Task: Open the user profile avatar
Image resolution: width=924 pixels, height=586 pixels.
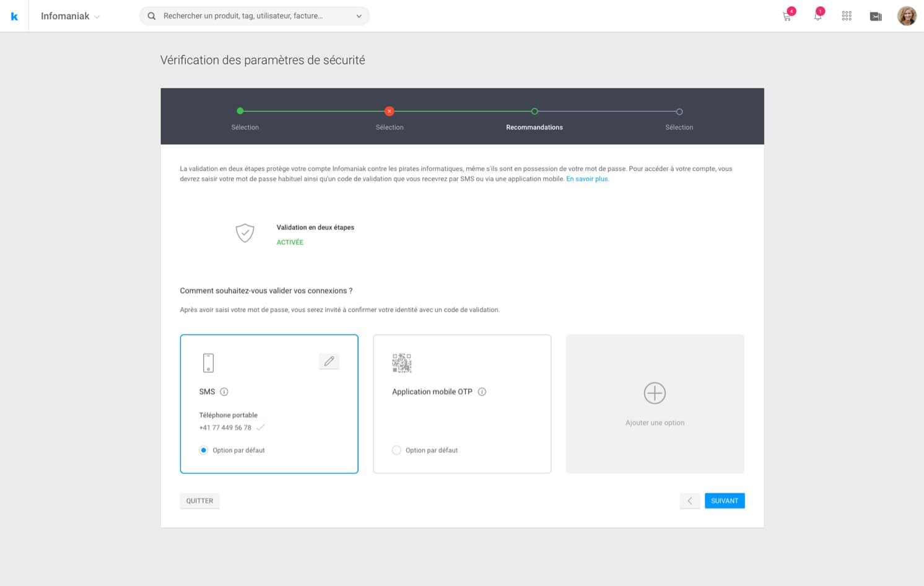Action: [907, 16]
